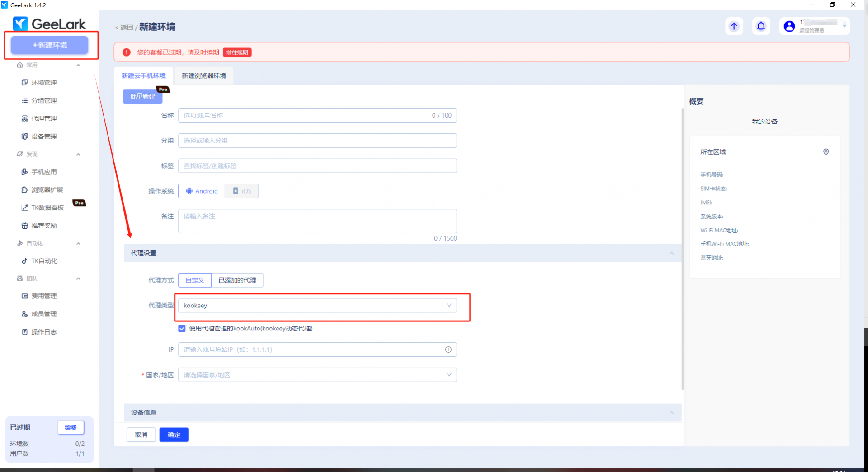Open 代理管理 in the sidebar menu
The width and height of the screenshot is (868, 472).
click(43, 118)
